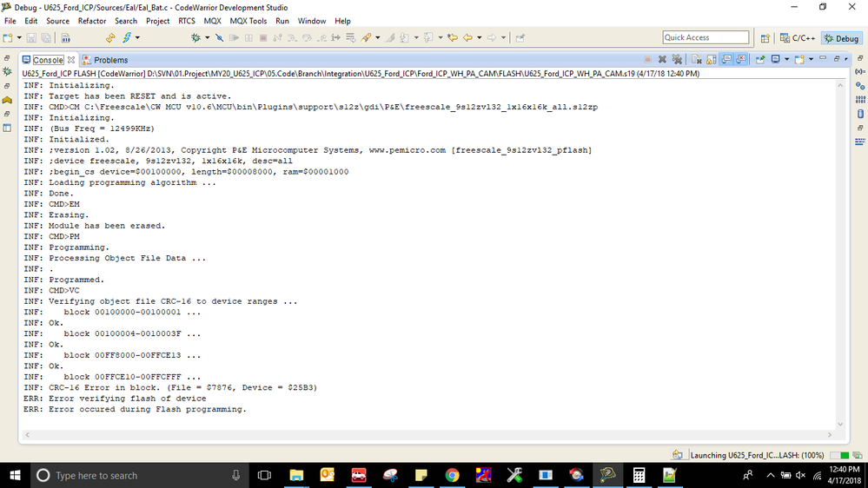
Task: Toggle Scroll Lock in the console
Action: (x=712, y=59)
